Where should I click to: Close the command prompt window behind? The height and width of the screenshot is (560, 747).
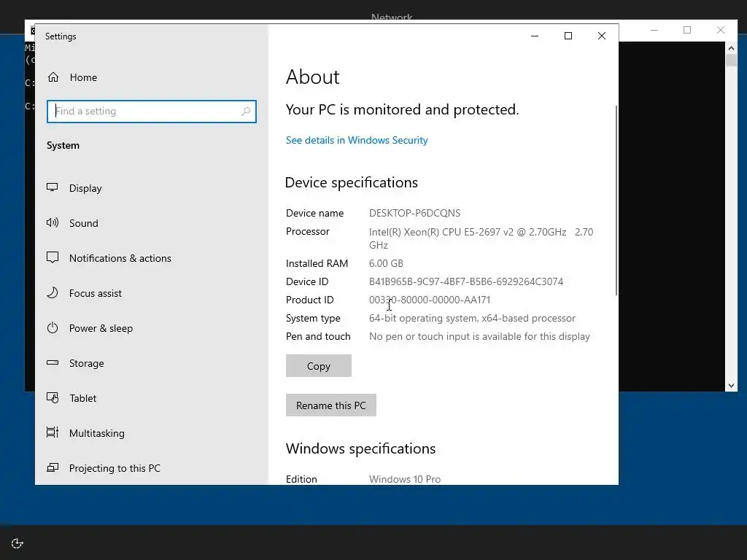pyautogui.click(x=721, y=30)
